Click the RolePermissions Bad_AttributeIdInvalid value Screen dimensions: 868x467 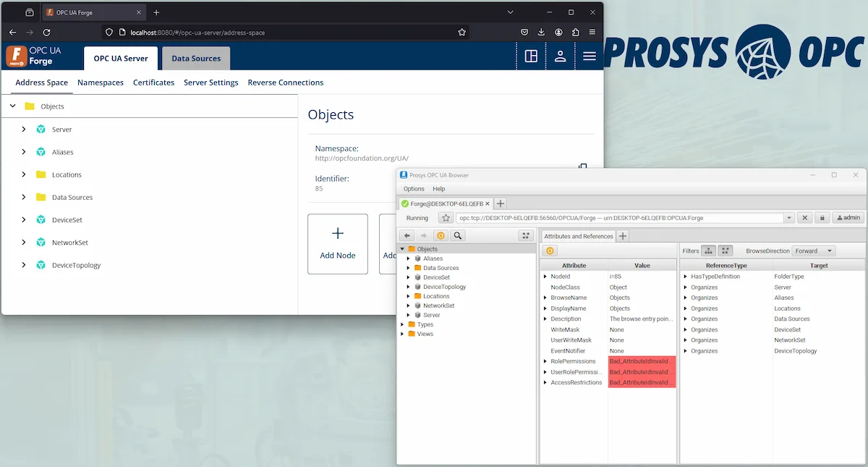pos(642,361)
